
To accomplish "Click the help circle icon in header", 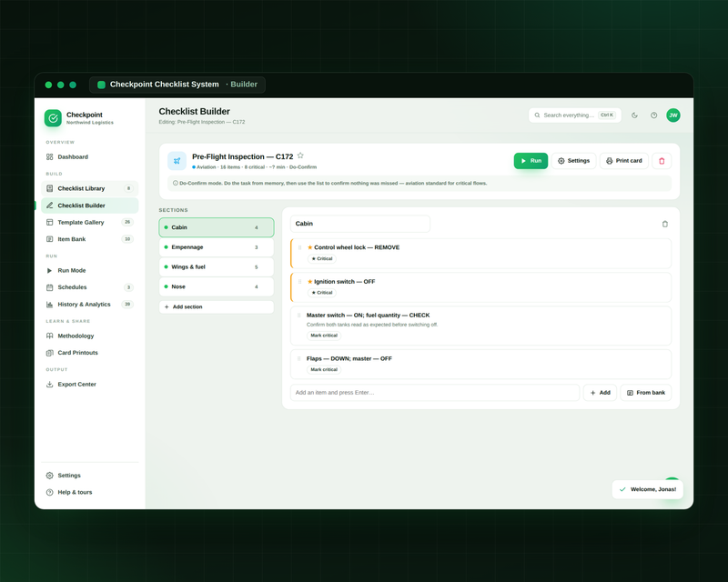I will point(653,115).
